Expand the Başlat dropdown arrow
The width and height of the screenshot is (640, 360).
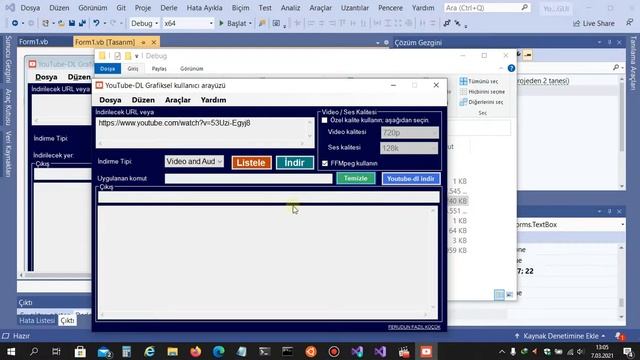250,24
